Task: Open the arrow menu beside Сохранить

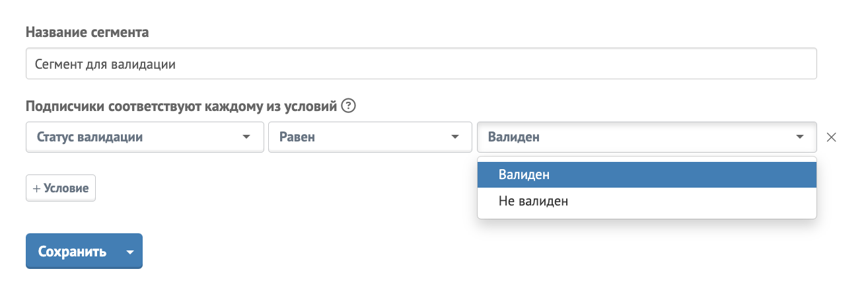Action: coord(130,252)
